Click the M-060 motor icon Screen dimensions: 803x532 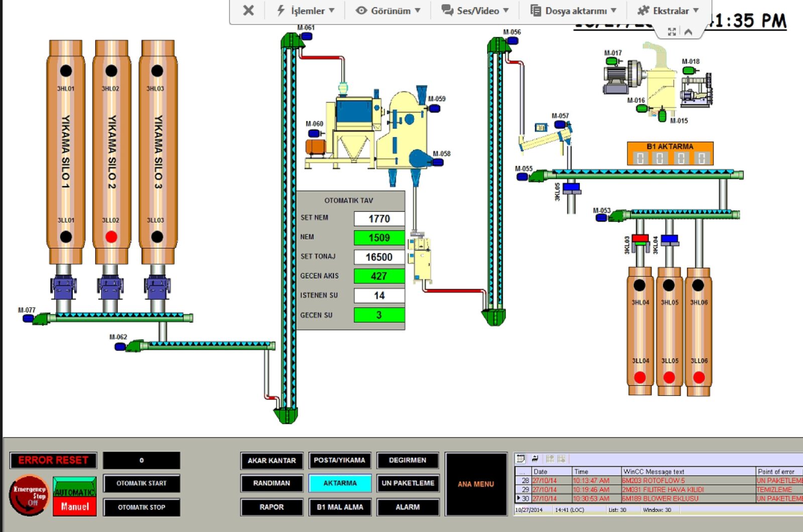point(314,133)
